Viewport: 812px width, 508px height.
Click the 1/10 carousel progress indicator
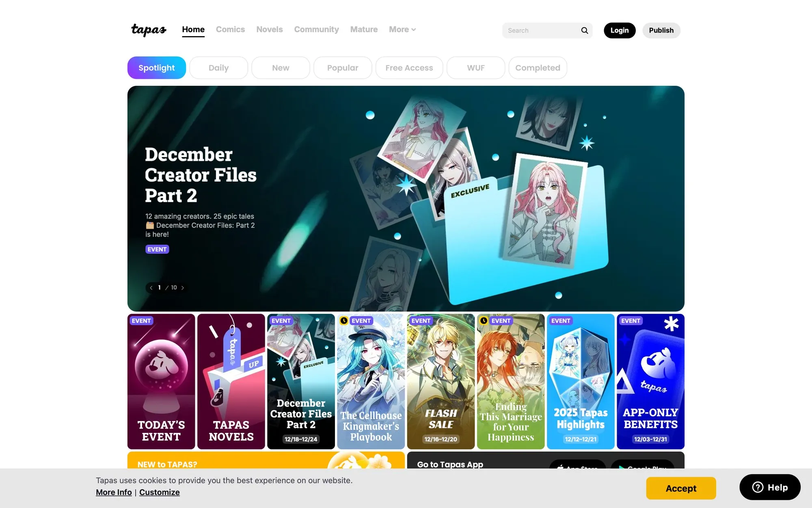[166, 287]
